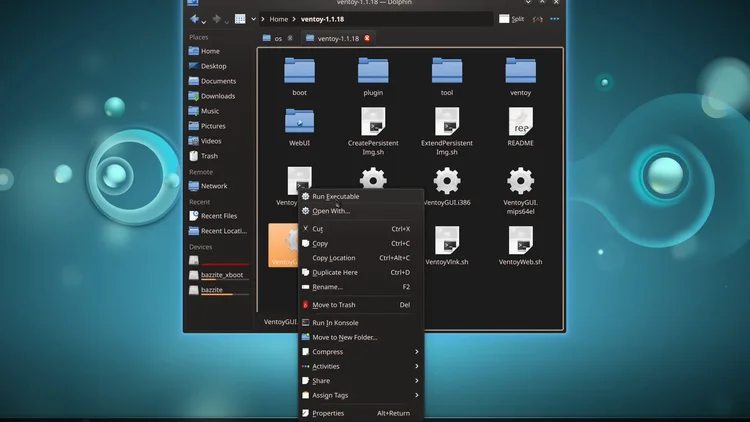Select Cut in context menu

coord(361,229)
